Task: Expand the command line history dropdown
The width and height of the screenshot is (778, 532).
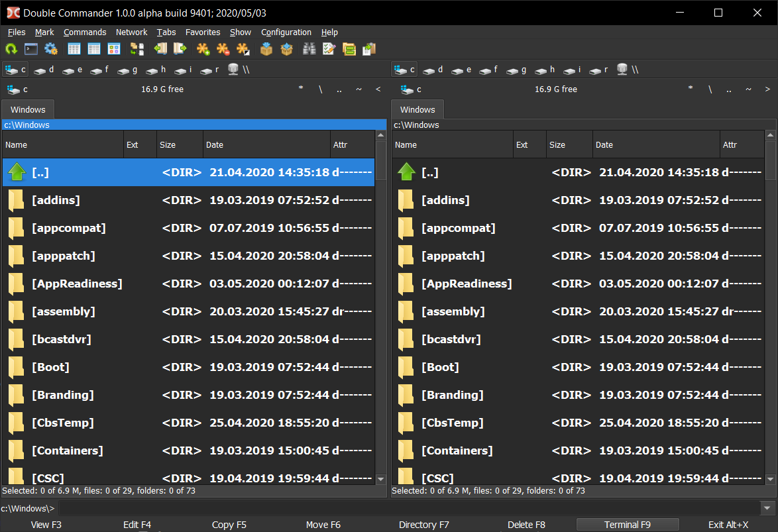Action: (x=767, y=508)
